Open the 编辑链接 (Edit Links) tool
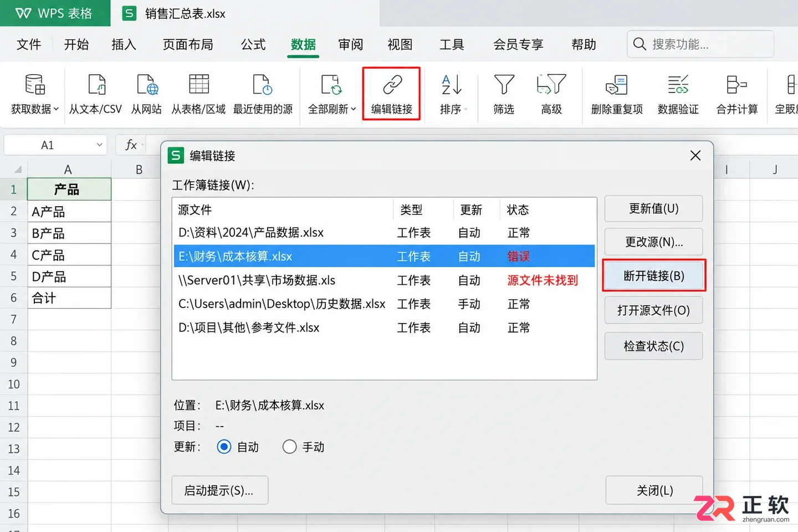This screenshot has height=532, width=798. [x=392, y=94]
